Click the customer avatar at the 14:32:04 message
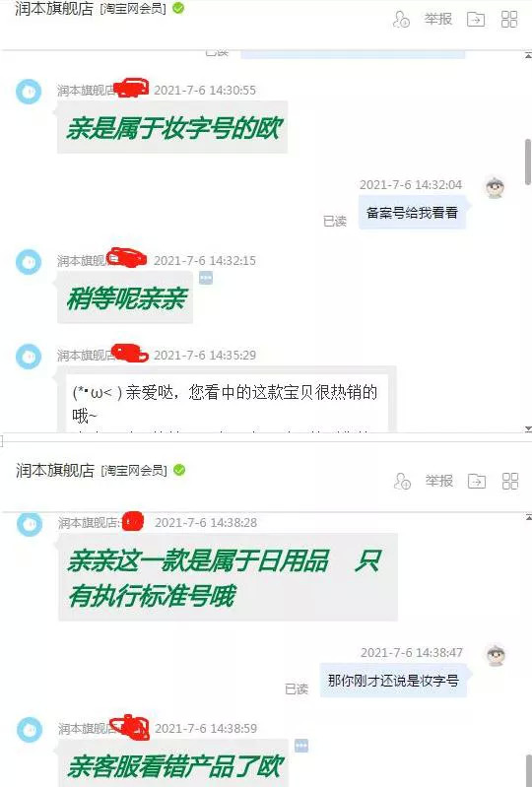 pos(495,188)
